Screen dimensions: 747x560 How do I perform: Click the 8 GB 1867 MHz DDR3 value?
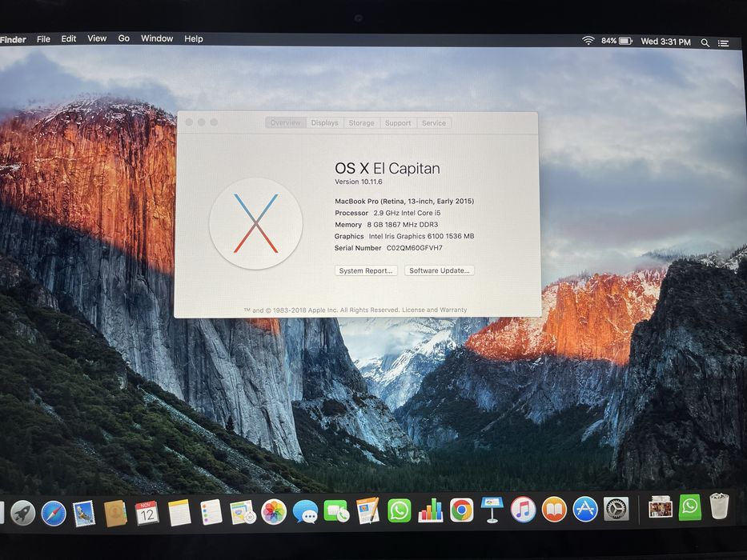(x=402, y=224)
